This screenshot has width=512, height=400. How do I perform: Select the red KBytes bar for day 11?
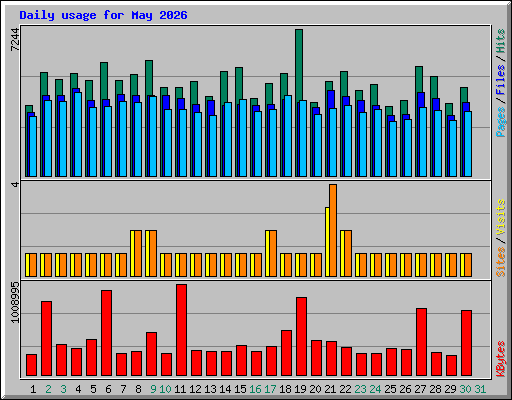point(182,330)
